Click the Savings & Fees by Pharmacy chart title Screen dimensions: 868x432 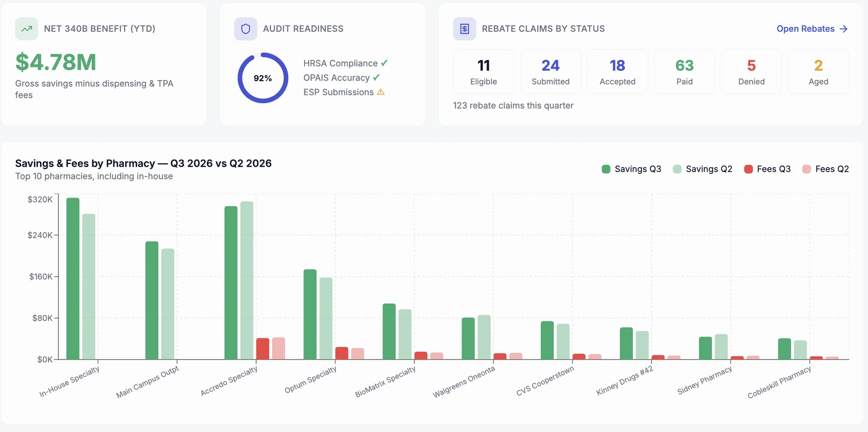point(143,164)
